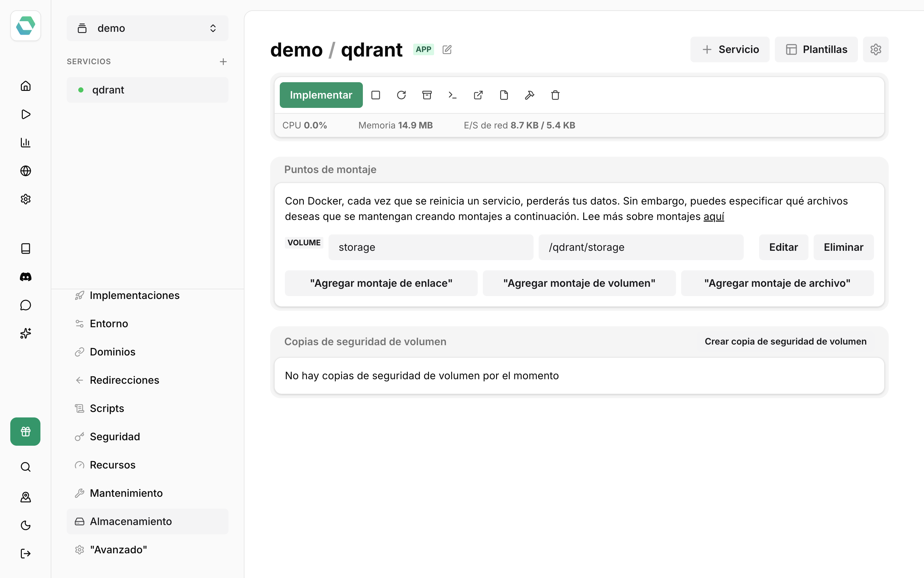Viewport: 924px width, 578px height.
Task: Edit service name with pencil icon
Action: pos(447,50)
